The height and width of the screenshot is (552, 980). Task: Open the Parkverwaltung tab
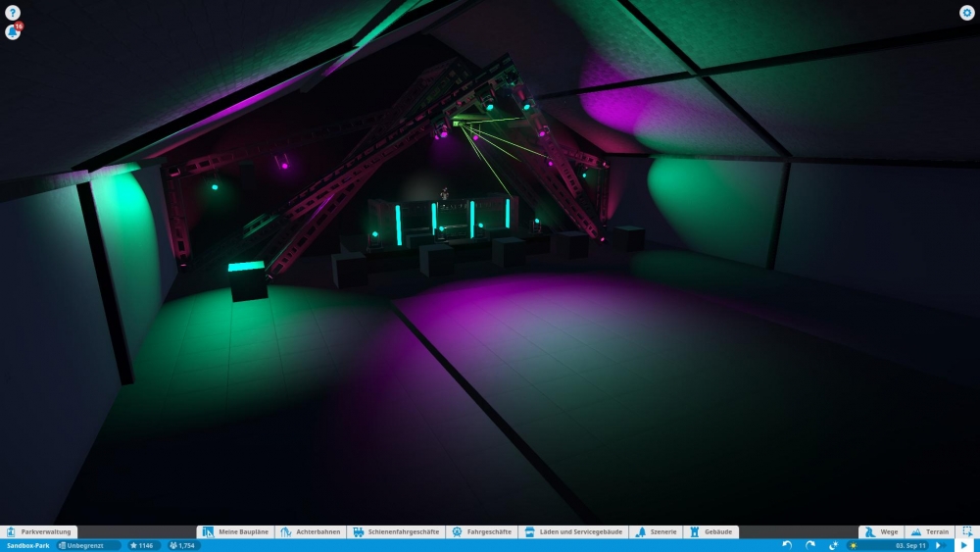click(x=39, y=532)
